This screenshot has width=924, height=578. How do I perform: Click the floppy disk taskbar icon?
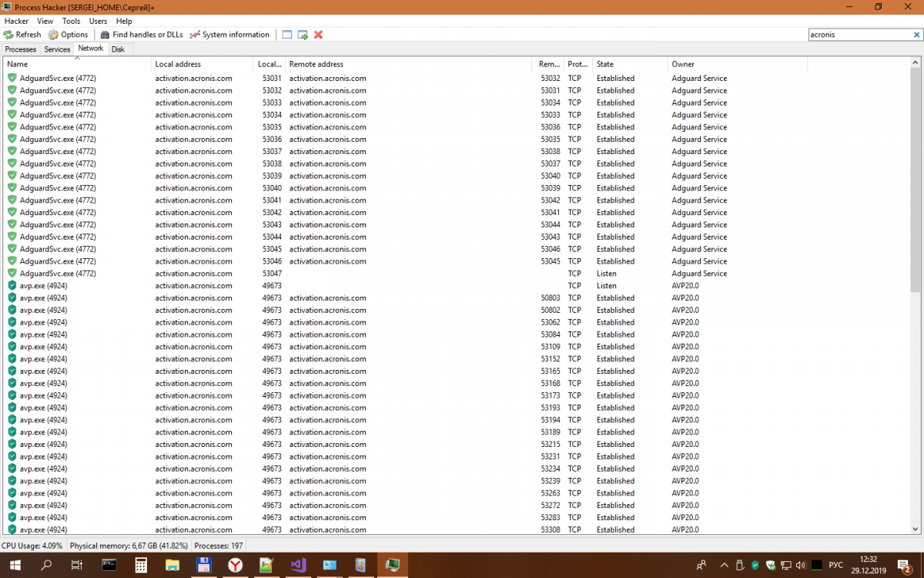point(204,566)
